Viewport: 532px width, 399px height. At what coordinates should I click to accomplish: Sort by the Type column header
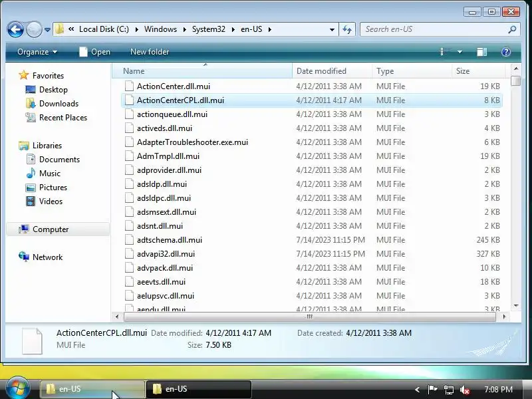[412, 71]
